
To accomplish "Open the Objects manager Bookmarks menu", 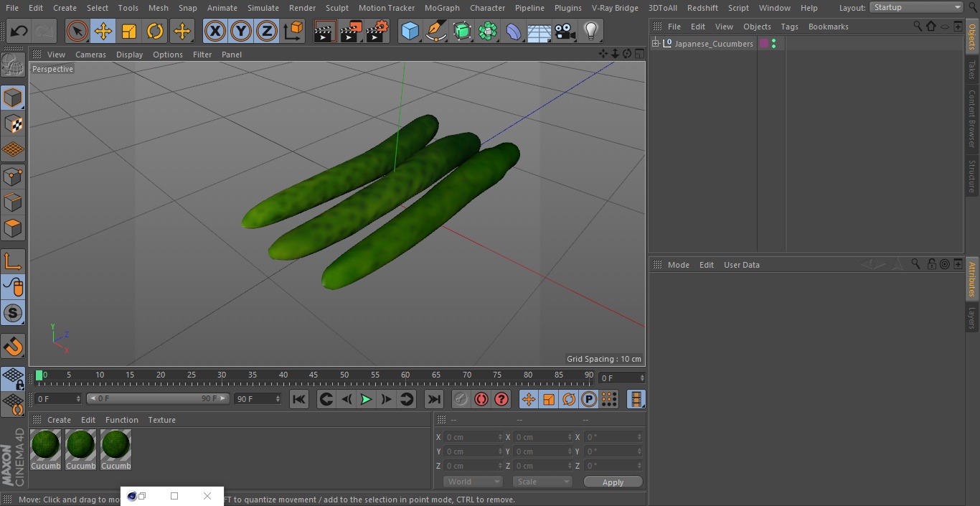I will (x=828, y=27).
